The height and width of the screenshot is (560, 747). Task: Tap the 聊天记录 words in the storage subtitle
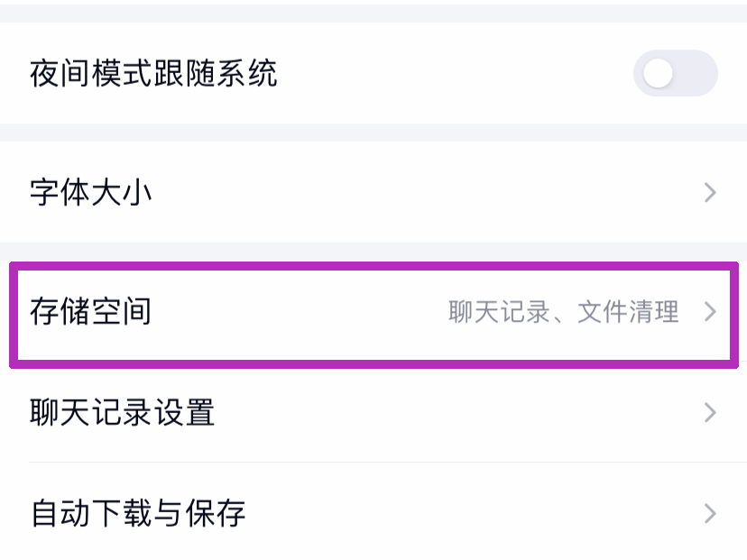click(x=499, y=313)
